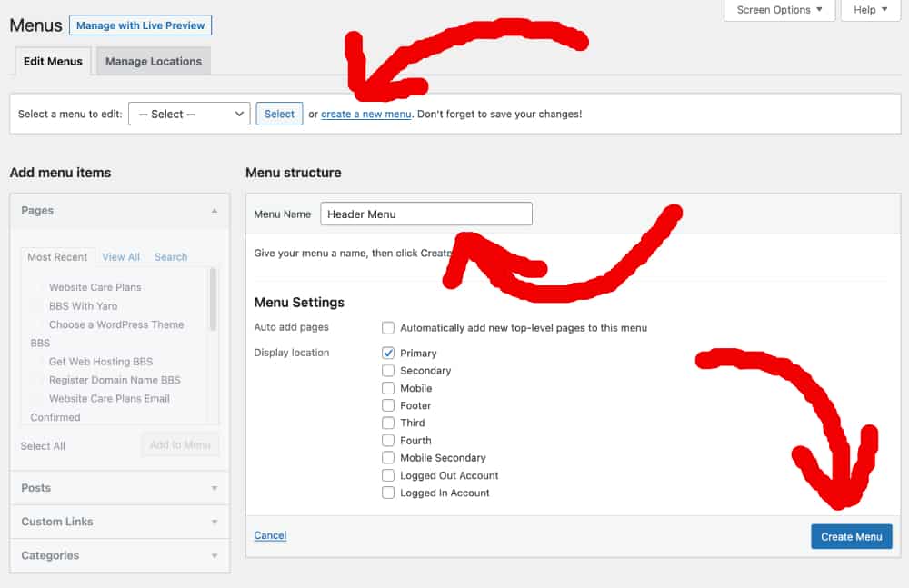The height and width of the screenshot is (588, 909).
Task: Click the Menu Name input field
Action: pos(425,214)
